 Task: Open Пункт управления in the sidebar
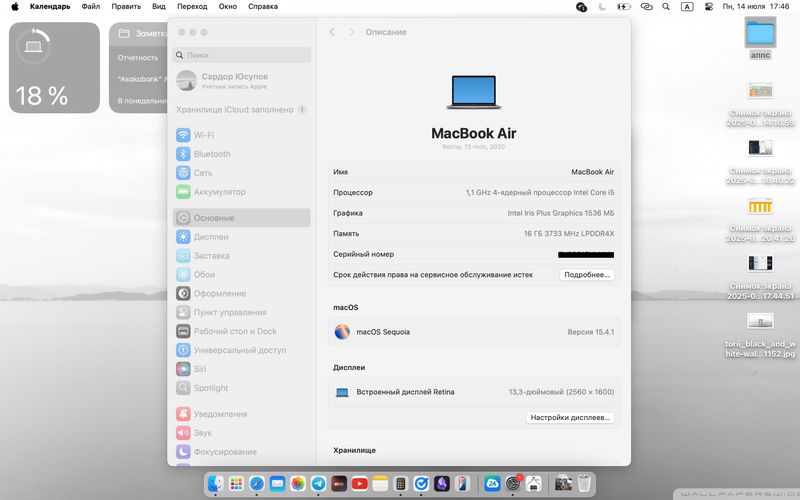coord(241,312)
